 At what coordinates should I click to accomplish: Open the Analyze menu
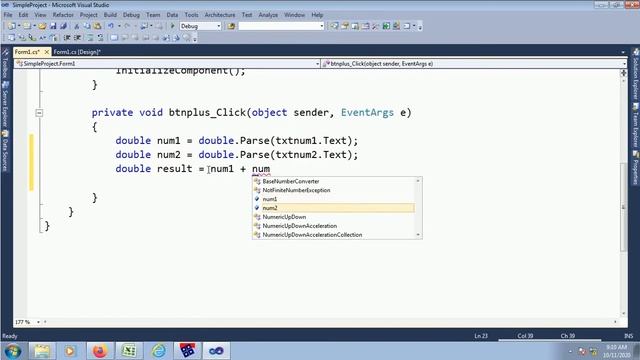[268, 15]
